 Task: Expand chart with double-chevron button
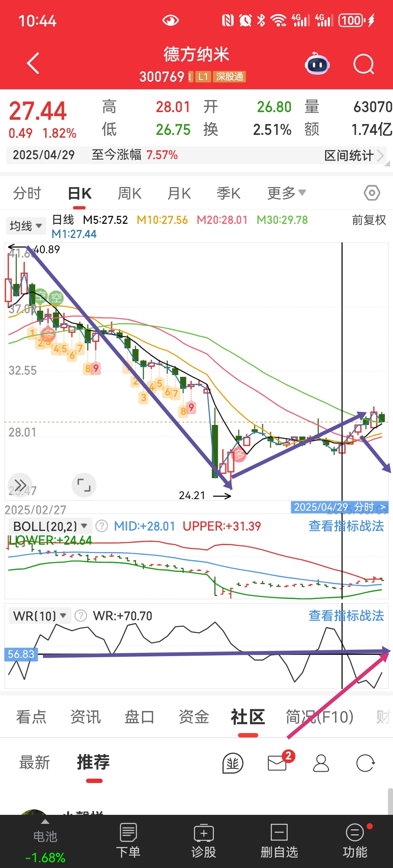[20, 485]
